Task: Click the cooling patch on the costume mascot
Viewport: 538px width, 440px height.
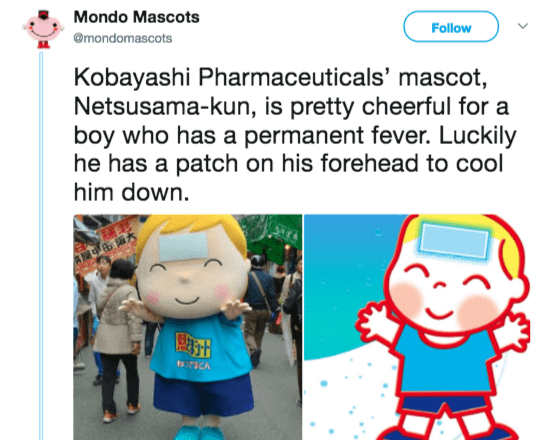Action: pyautogui.click(x=184, y=247)
